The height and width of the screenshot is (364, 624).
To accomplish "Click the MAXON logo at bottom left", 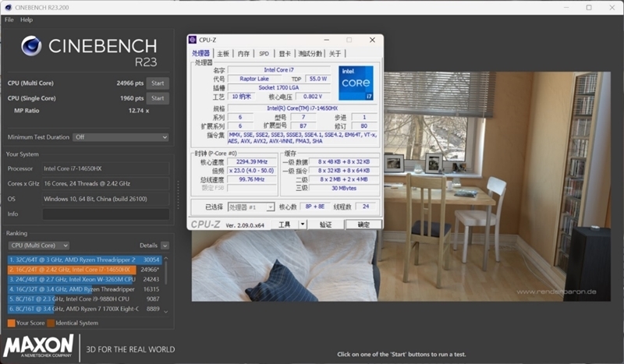I will pos(38,346).
